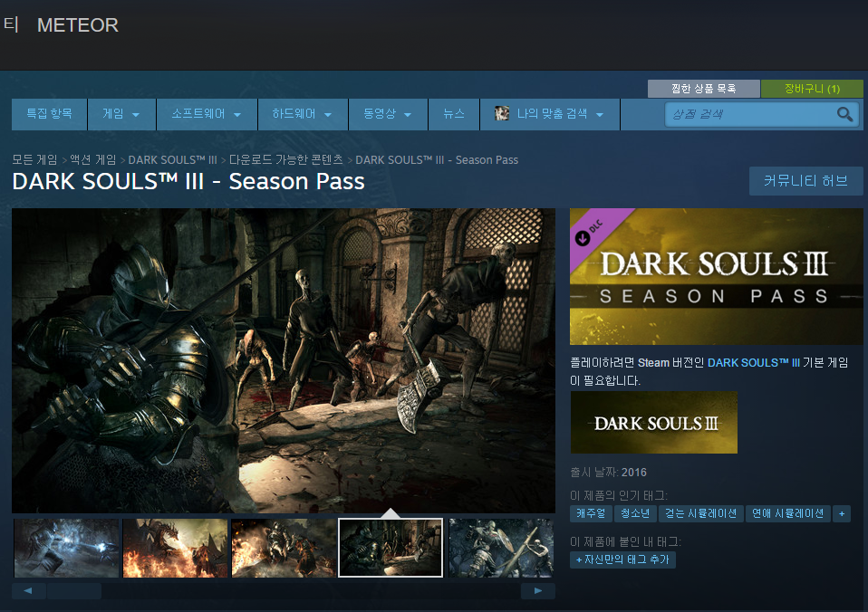
Task: Open the 뉴스 tab
Action: coord(453,114)
